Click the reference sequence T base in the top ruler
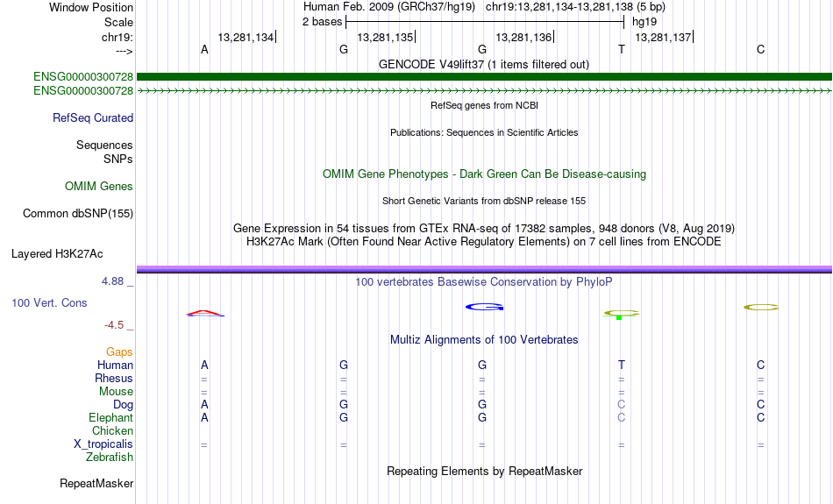This screenshot has width=833, height=504. [x=621, y=49]
